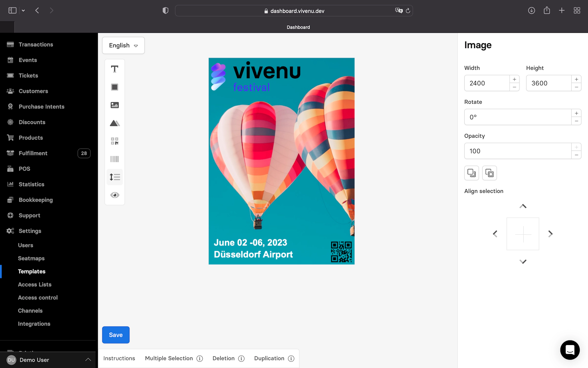
Task: Click the mountain background image tool
Action: 115,123
